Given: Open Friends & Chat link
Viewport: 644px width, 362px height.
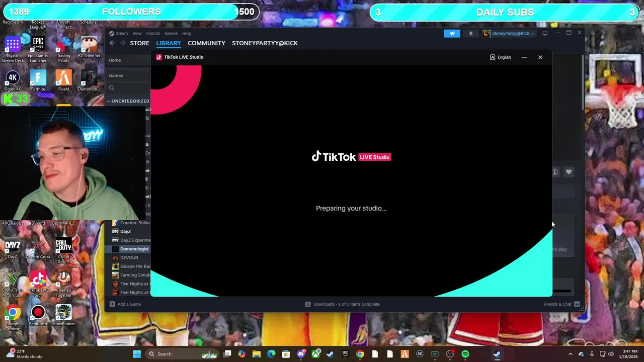Looking at the screenshot, I should coord(557,304).
